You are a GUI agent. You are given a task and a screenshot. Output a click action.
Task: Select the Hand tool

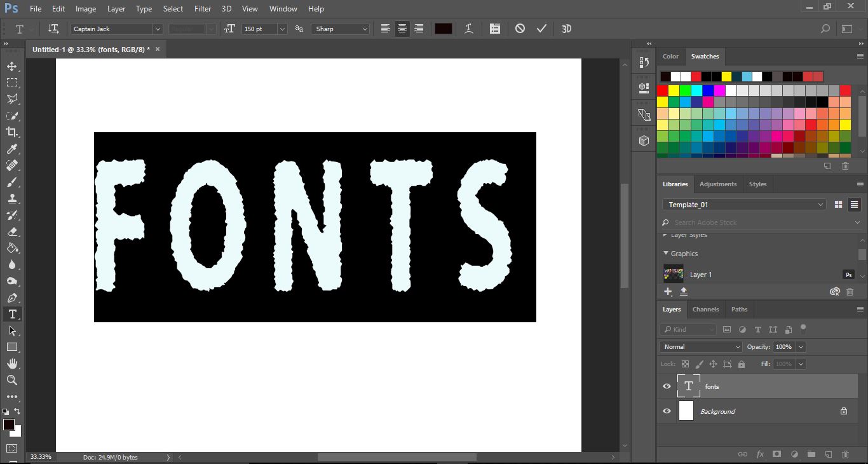tap(12, 364)
